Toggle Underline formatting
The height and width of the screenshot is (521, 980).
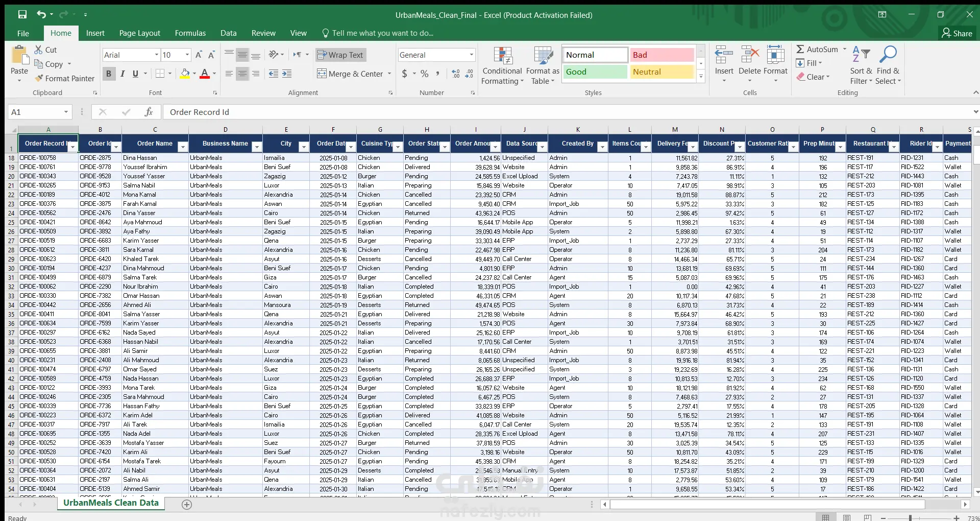[135, 74]
